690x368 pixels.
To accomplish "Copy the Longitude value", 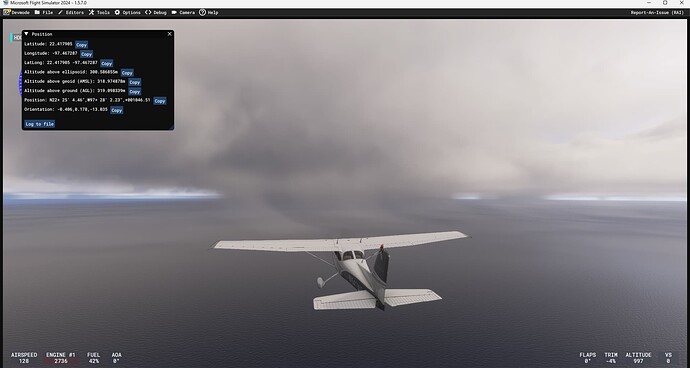I will click(86, 54).
